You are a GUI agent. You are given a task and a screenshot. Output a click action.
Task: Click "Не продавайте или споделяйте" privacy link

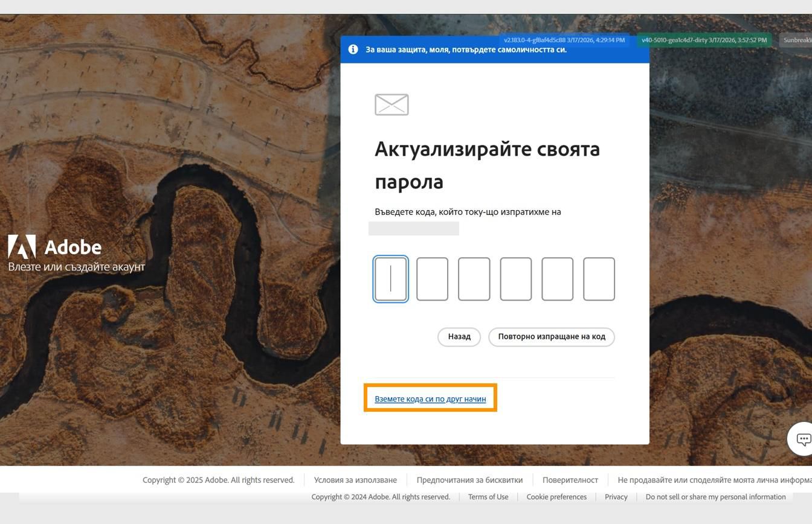tap(695, 479)
